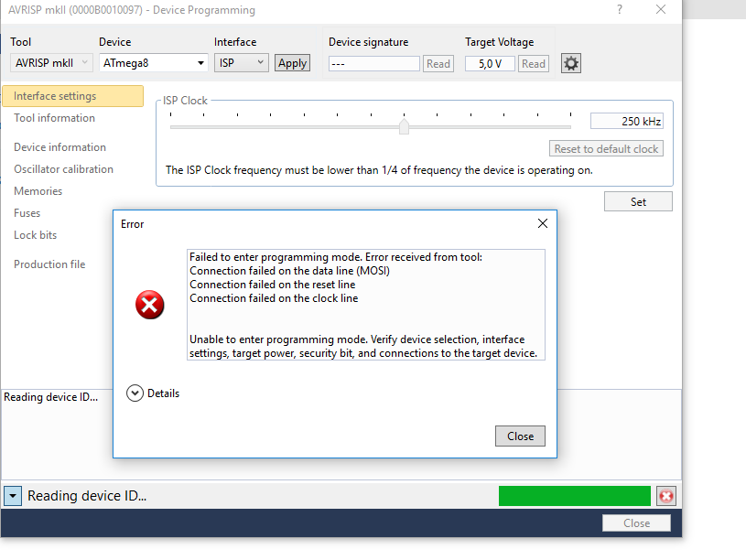
Task: Click 'Reading device ID...' status bar text
Action: pos(87,496)
